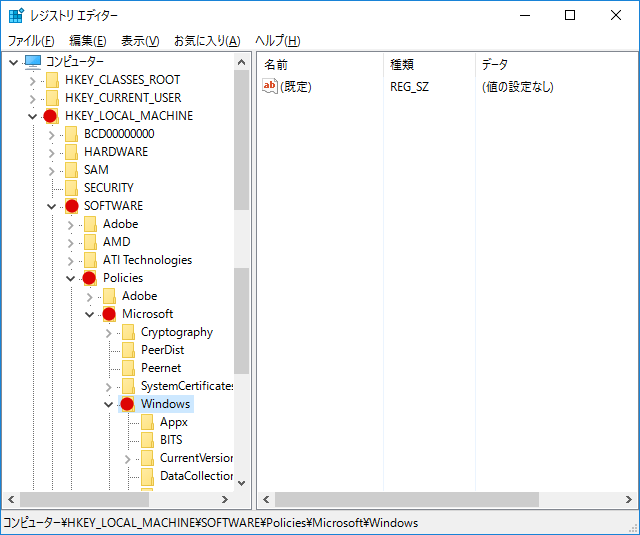The height and width of the screenshot is (535, 640).
Task: Click the Appx folder icon
Action: (147, 422)
